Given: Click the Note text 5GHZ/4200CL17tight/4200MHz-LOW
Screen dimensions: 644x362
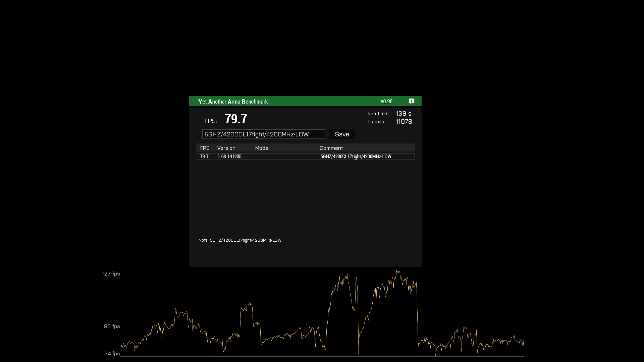Looking at the screenshot, I should point(246,240).
